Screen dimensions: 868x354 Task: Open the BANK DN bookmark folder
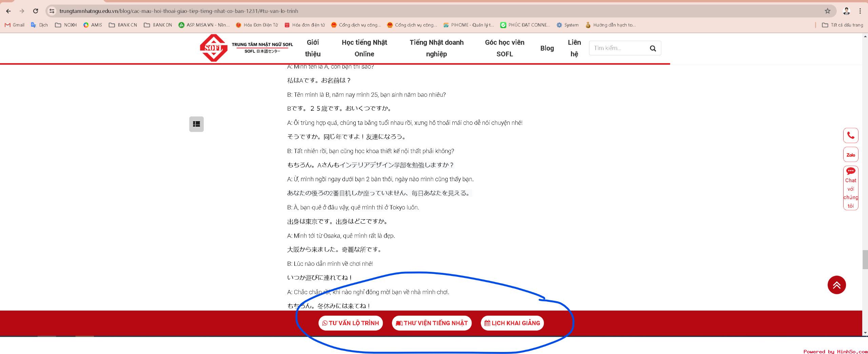coord(158,25)
